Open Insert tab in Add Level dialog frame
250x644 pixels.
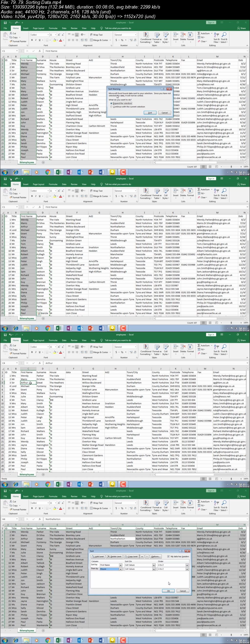tap(26, 496)
